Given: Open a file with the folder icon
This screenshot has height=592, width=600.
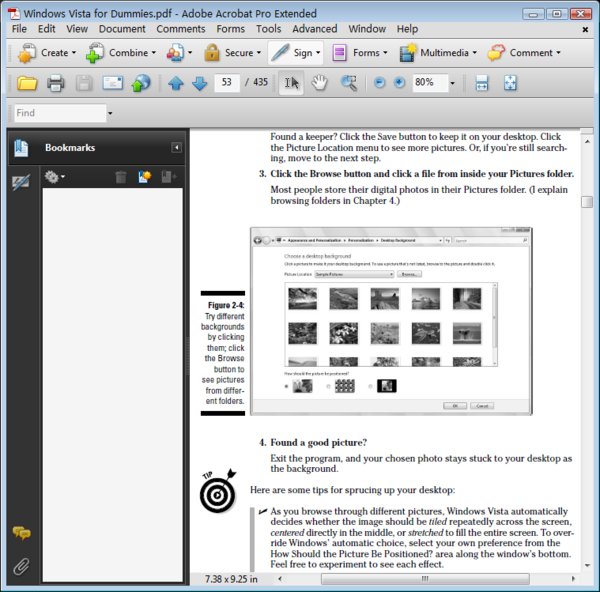Looking at the screenshot, I should (27, 83).
